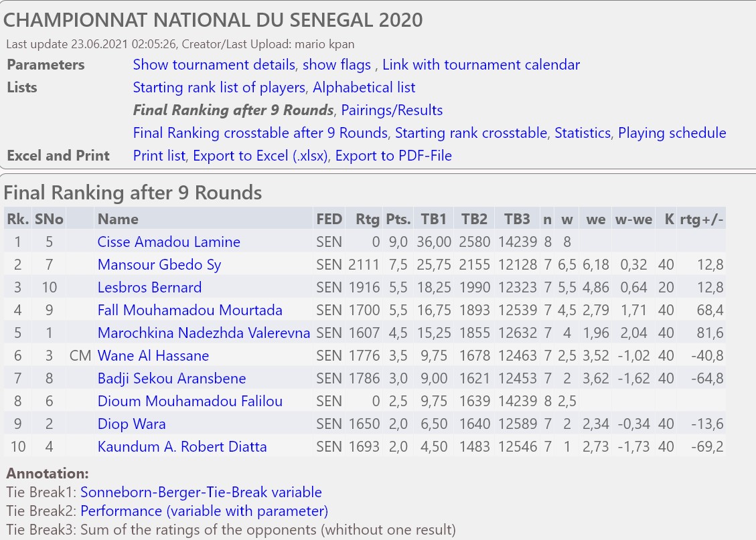Click Print list link
756x540 pixels.
159,156
